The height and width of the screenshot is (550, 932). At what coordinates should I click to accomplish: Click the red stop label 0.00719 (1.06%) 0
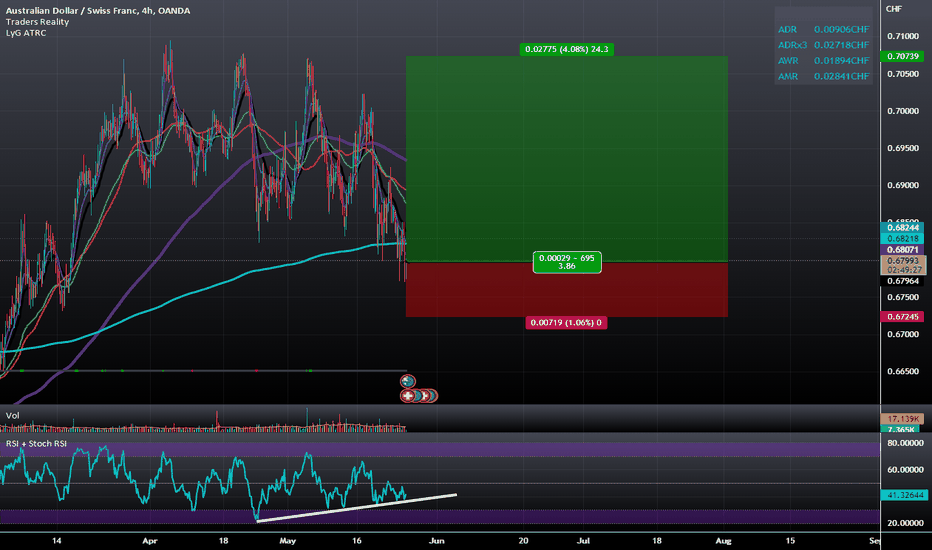566,322
